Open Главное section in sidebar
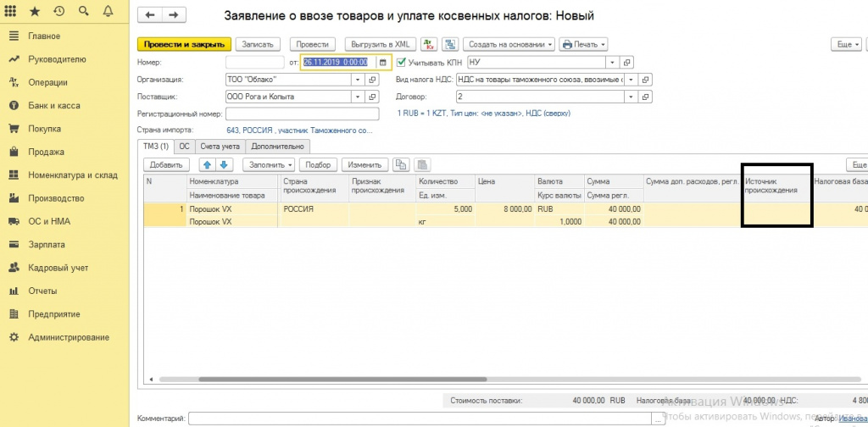This screenshot has width=868, height=427. click(x=44, y=36)
